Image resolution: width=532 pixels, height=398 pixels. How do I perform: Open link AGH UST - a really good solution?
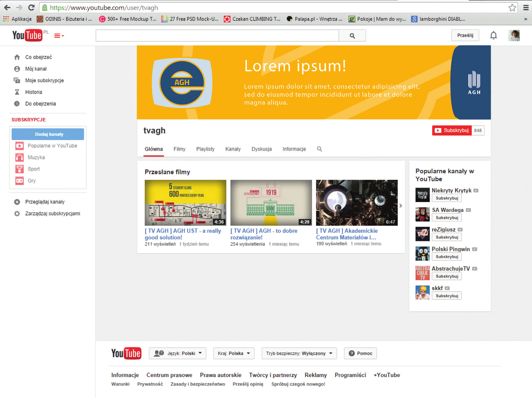[x=183, y=234]
